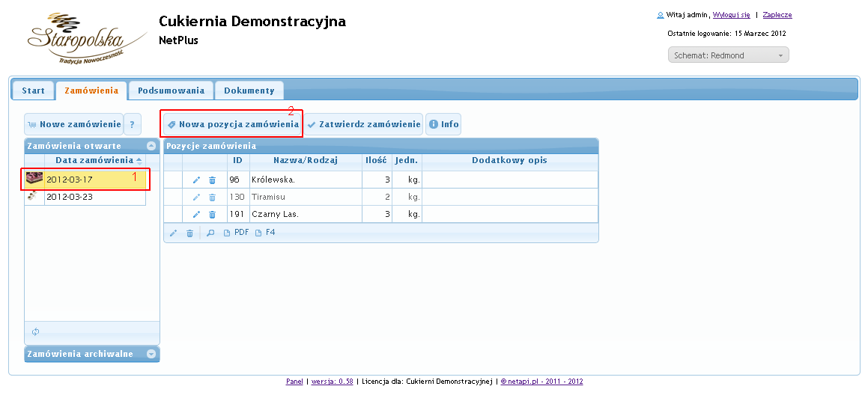Click Zatwierdz zamówienie button

(x=364, y=124)
